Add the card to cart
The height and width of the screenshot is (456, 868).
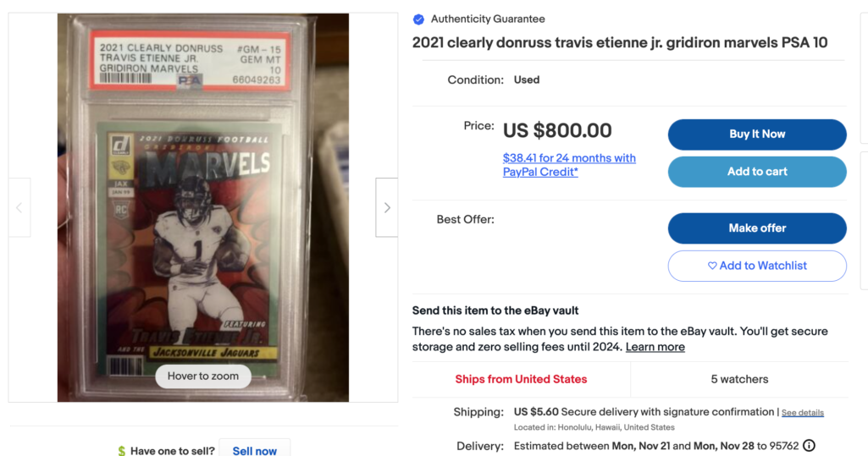click(757, 172)
